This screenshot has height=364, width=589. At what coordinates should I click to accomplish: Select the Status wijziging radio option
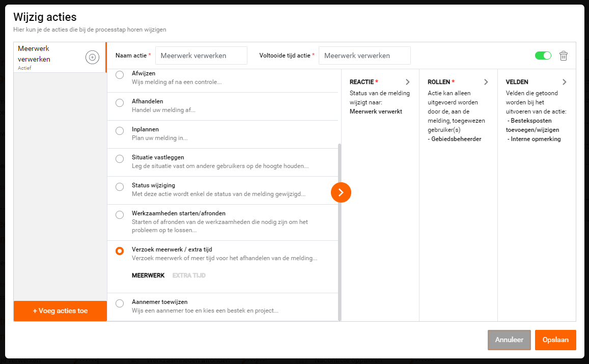pos(120,187)
